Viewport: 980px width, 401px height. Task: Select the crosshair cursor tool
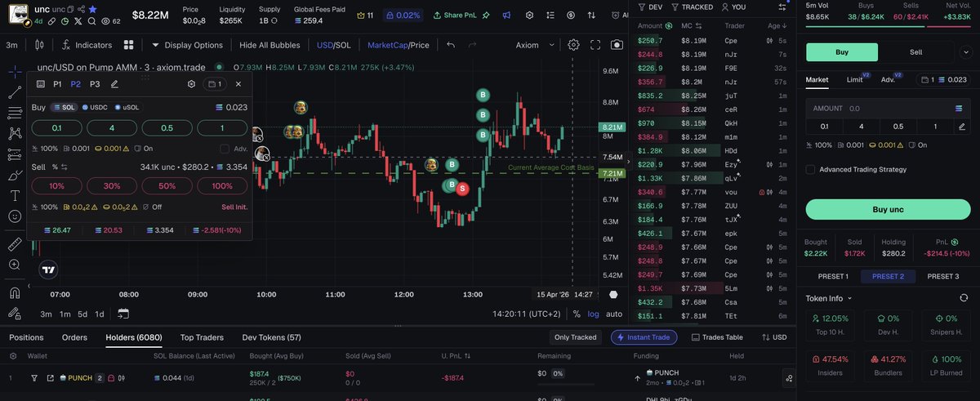tap(14, 71)
